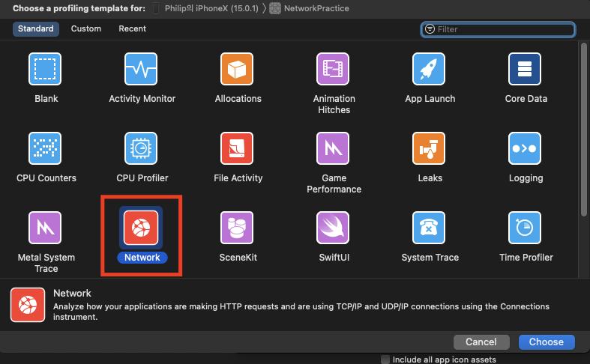Click the NetworkPractice app target icon
Image resolution: width=590 pixels, height=364 pixels.
(275, 8)
